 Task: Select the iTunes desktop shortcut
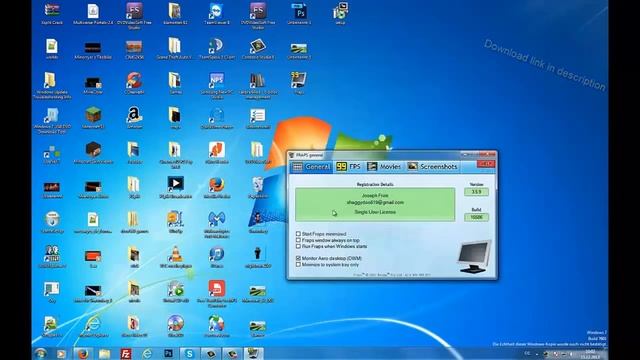(x=216, y=257)
